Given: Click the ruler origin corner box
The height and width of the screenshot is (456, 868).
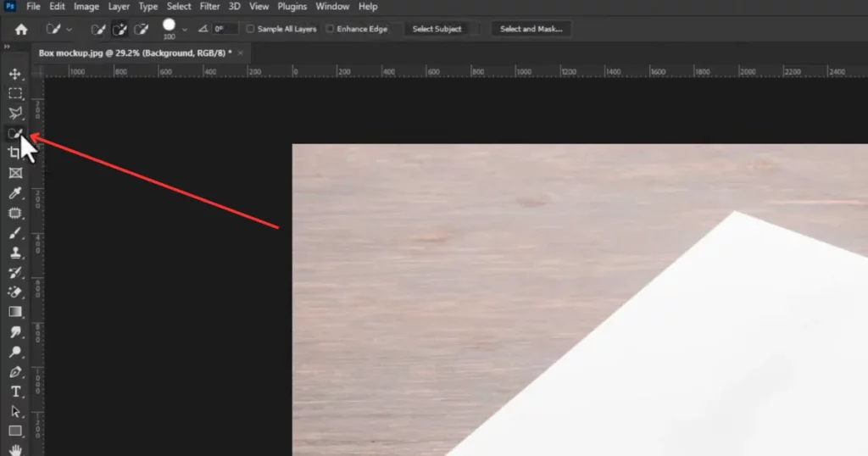Looking at the screenshot, I should click(x=37, y=71).
